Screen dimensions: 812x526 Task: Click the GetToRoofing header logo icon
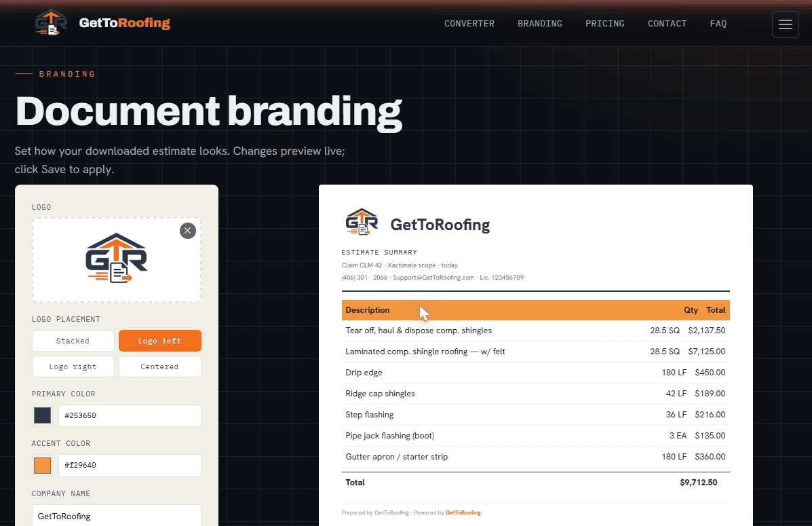pos(51,22)
